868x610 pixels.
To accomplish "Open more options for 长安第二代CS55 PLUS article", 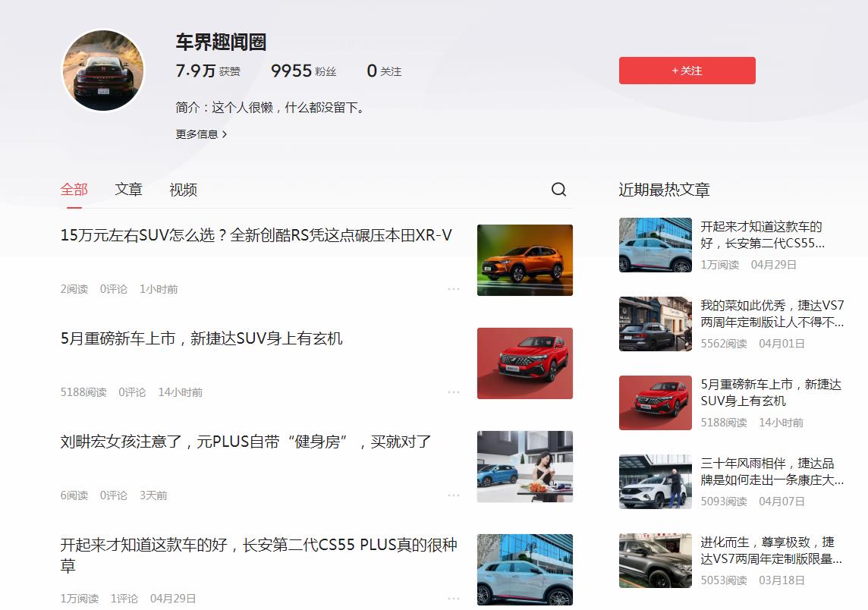I will tap(454, 599).
